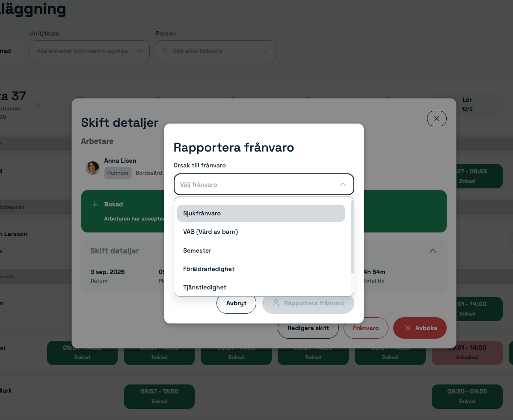Click the next week arrow beside week 37

click(x=38, y=105)
